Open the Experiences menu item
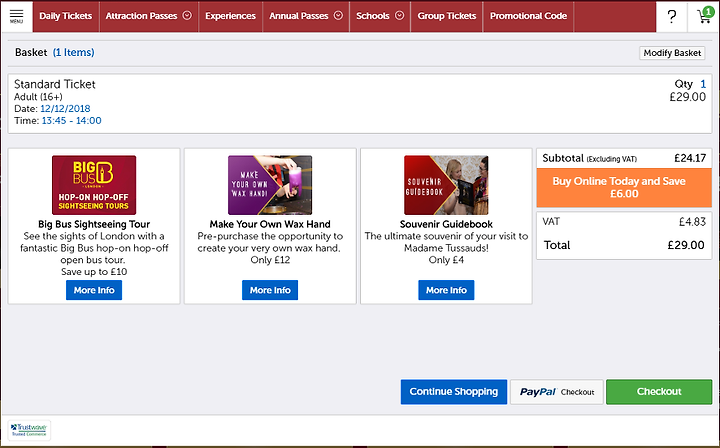The image size is (720, 448). (231, 17)
